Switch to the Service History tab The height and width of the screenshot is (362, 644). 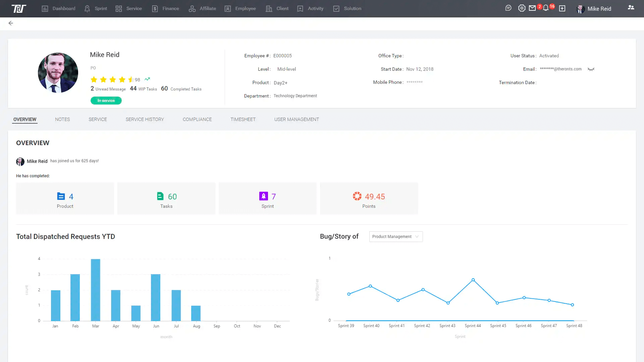pos(145,119)
